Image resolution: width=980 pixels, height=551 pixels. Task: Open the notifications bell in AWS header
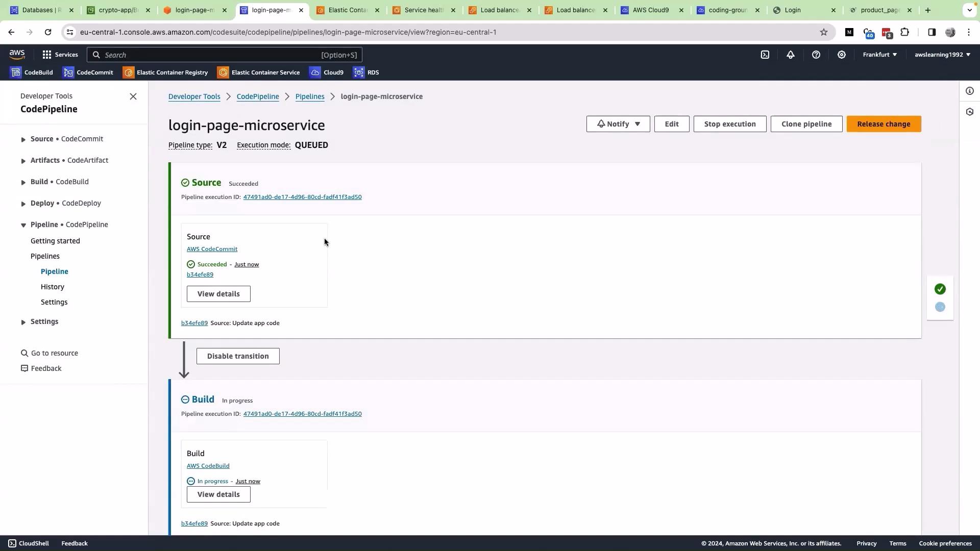[791, 55]
